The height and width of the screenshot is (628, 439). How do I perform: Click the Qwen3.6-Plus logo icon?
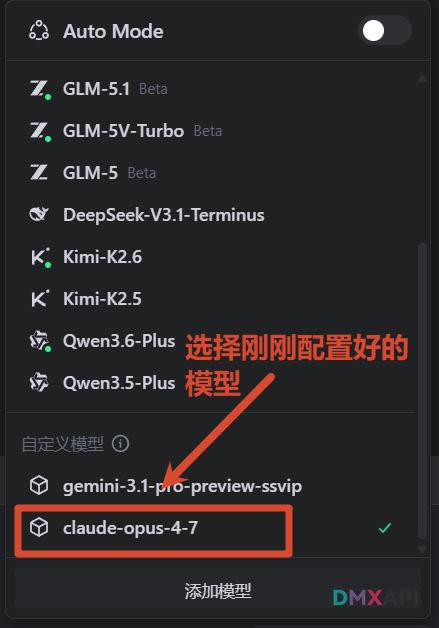(39, 341)
